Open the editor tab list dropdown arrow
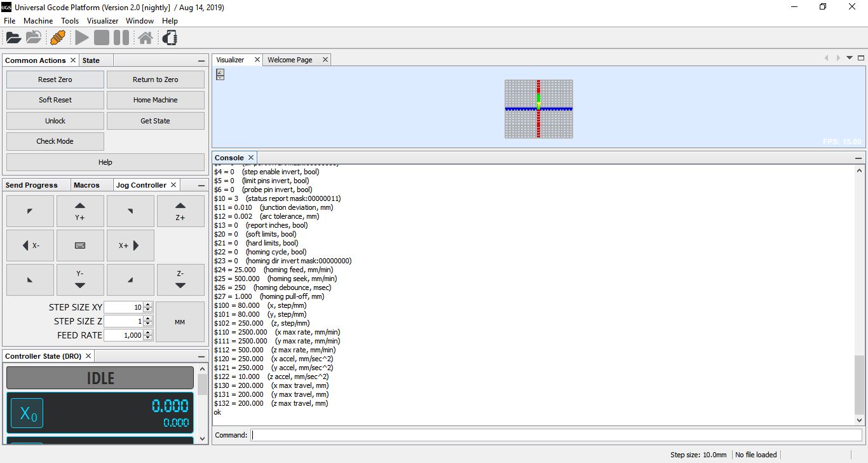 pyautogui.click(x=850, y=58)
